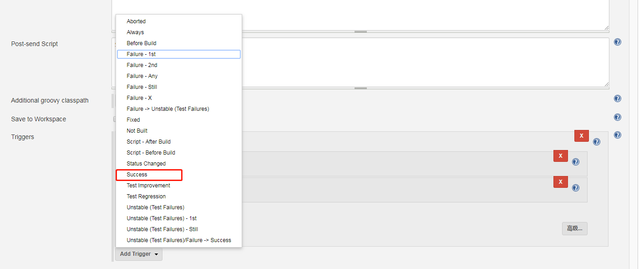Viewport: 644px width, 269px height.
Task: Choose Unstable (Test Failures) - Still
Action: pyautogui.click(x=162, y=229)
